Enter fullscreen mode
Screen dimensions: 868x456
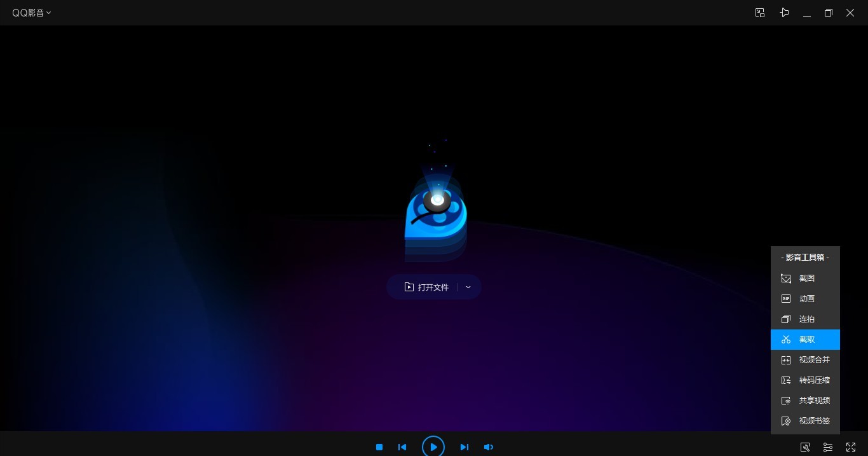pyautogui.click(x=851, y=447)
